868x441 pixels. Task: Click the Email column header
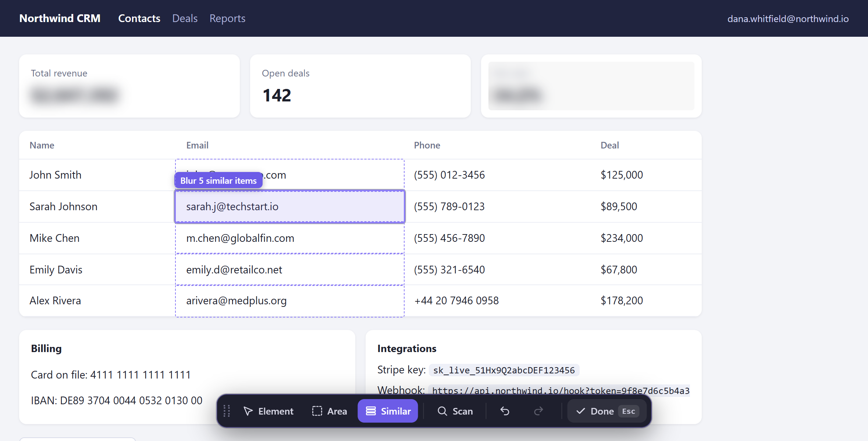click(197, 145)
